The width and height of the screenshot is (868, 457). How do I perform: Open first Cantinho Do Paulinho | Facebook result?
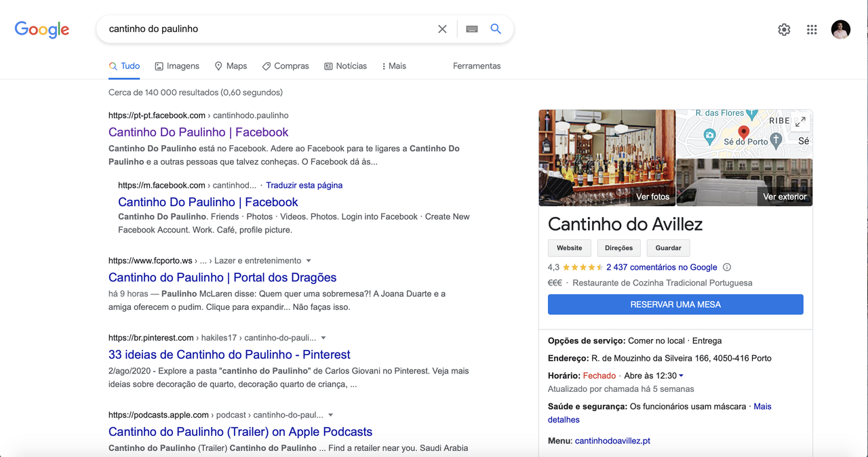[x=198, y=132]
